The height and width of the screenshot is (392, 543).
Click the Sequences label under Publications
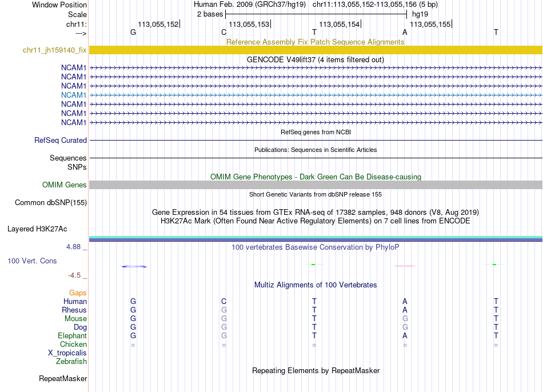(68, 158)
